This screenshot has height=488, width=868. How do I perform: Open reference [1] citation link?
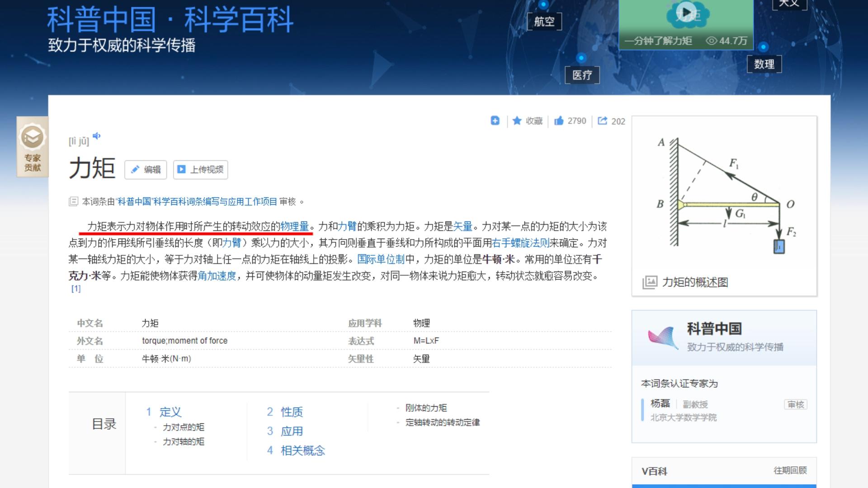coord(76,288)
